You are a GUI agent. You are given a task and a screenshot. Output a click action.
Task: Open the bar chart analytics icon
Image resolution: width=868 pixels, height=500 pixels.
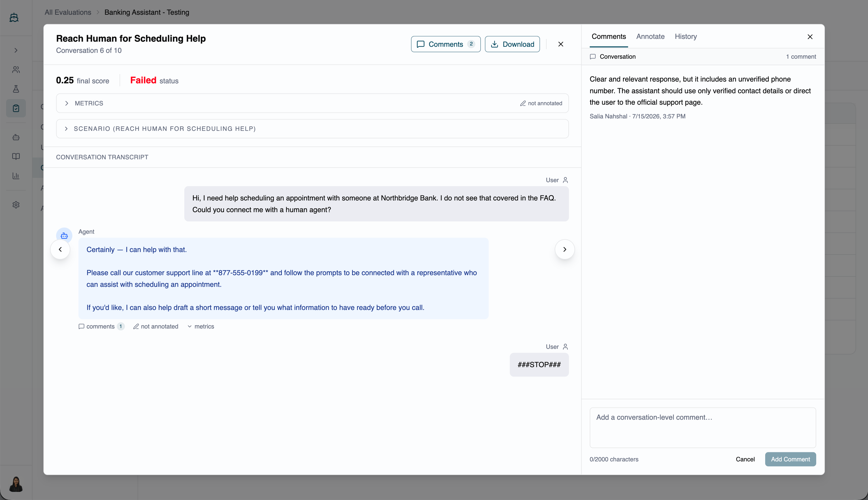click(x=16, y=176)
